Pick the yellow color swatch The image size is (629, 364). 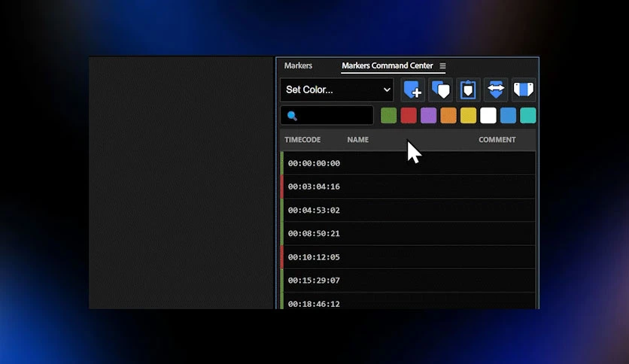coord(468,116)
